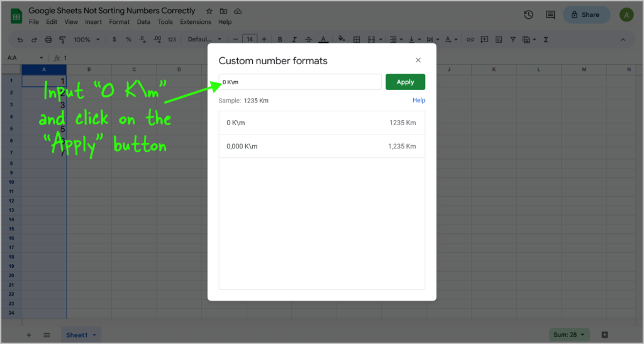Image resolution: width=644 pixels, height=344 pixels.
Task: Close the Custom number formats dialog
Action: point(418,60)
